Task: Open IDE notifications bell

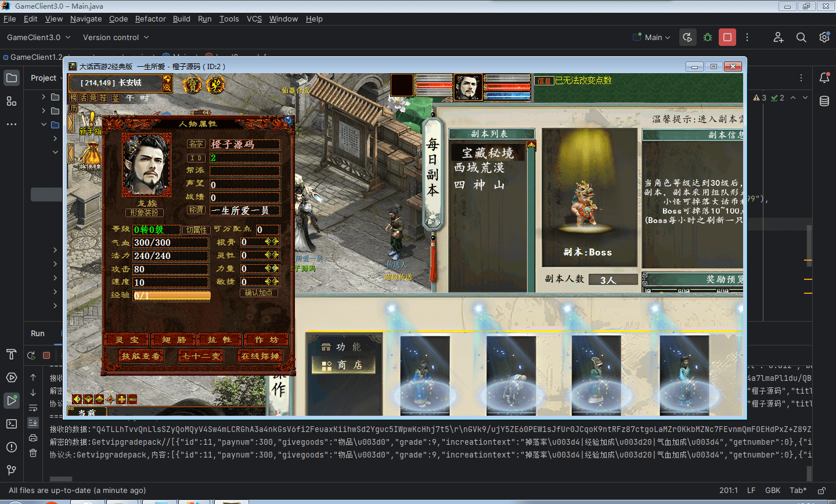Action: point(824,78)
